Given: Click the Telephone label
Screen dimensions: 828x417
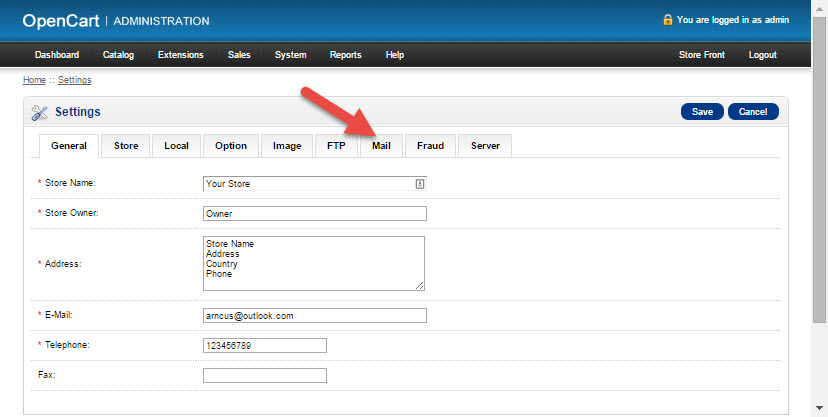Looking at the screenshot, I should [67, 345].
